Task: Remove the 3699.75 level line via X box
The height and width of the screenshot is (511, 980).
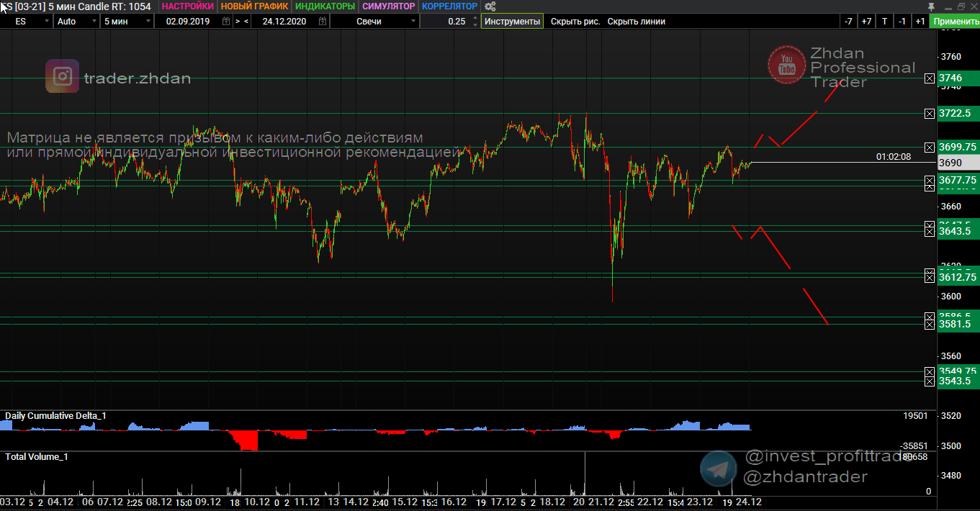Action: pos(929,147)
